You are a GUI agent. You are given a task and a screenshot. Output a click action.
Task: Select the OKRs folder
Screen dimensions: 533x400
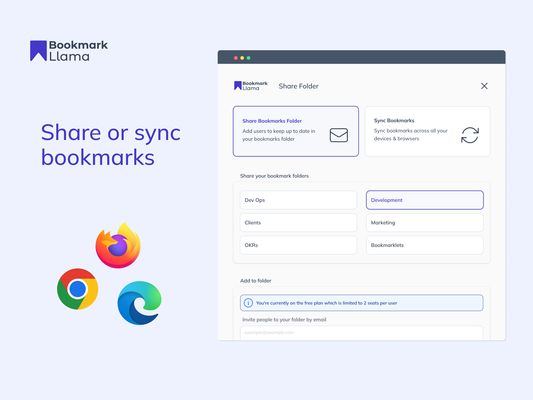click(x=298, y=245)
